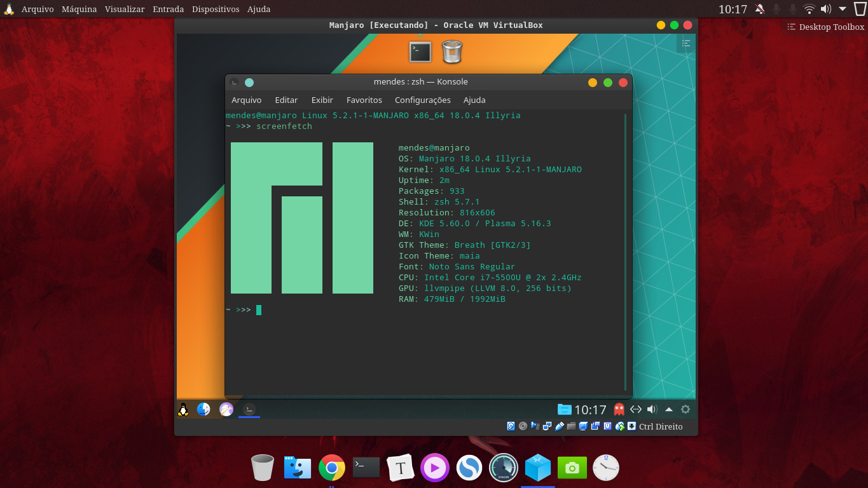Open the Arquivo menu in Konsole
Viewport: 868px width, 488px height.
(x=247, y=100)
